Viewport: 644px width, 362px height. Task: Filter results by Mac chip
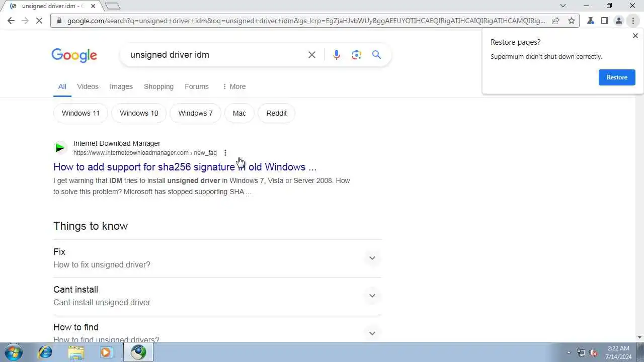pyautogui.click(x=239, y=113)
